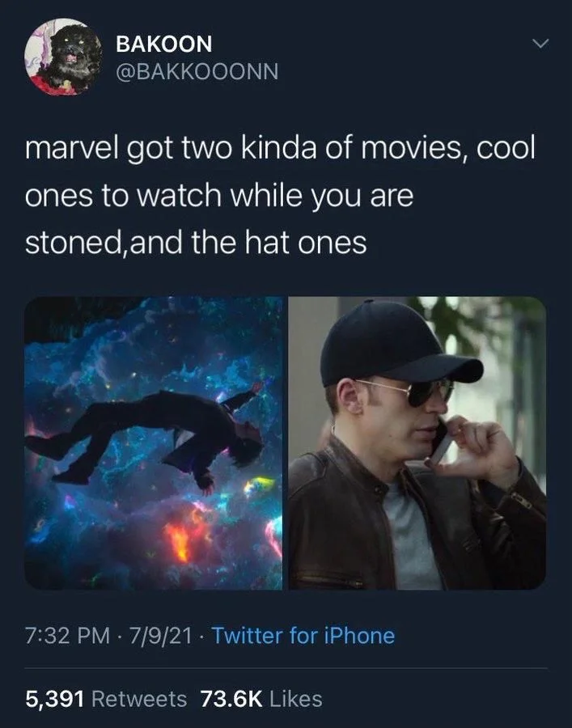Click the profile picture of the dog

(x=61, y=61)
